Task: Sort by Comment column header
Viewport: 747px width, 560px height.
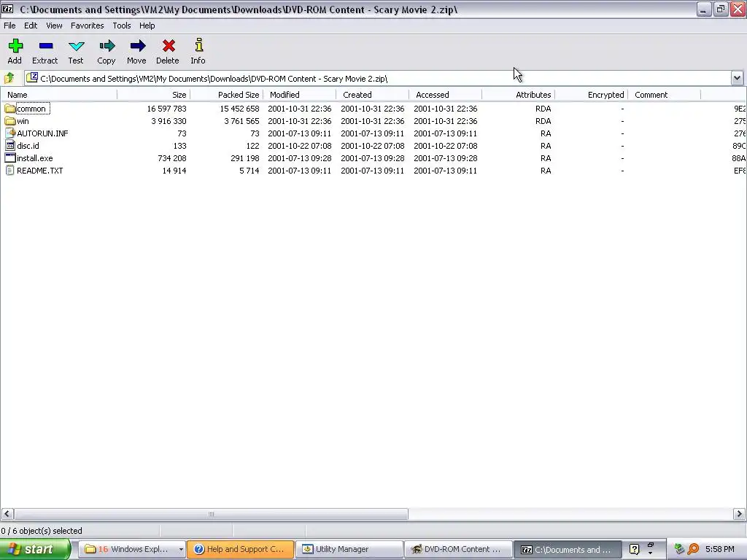Action: (664, 95)
